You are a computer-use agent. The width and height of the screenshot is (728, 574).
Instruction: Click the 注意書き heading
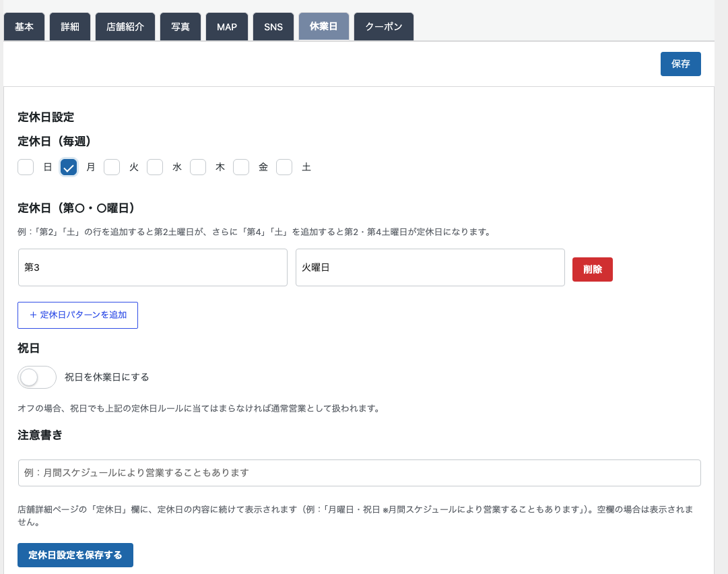click(x=40, y=435)
